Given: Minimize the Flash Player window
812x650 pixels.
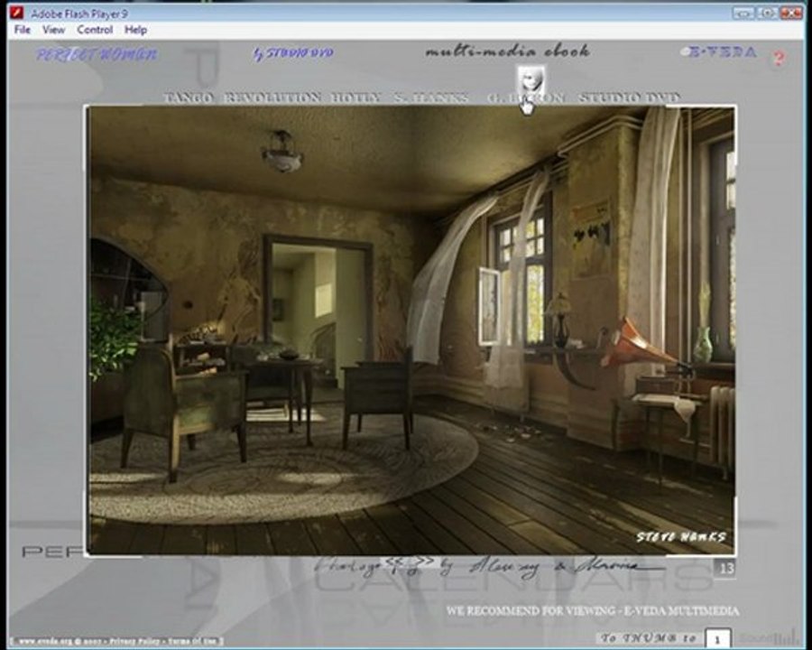Looking at the screenshot, I should pyautogui.click(x=743, y=13).
